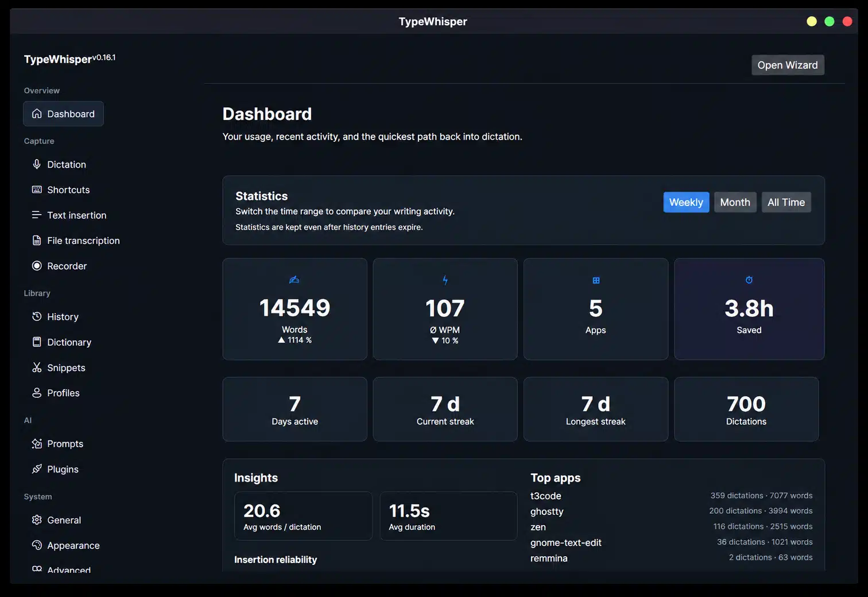Click the timer icon above Saved hours

[749, 280]
